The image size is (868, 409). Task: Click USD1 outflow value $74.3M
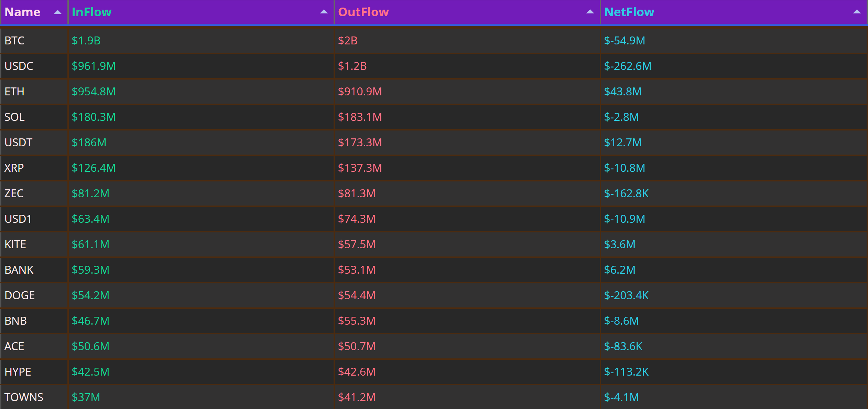[357, 219]
